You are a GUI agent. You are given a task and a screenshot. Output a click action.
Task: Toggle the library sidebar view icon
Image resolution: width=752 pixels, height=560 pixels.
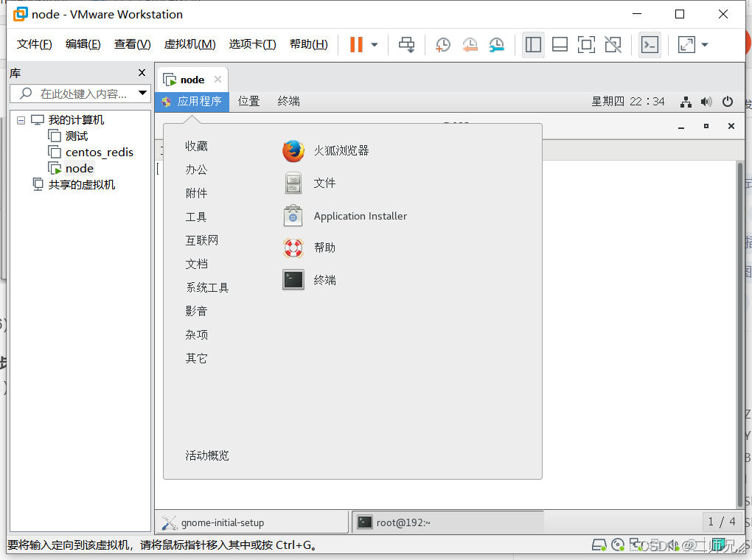533,45
